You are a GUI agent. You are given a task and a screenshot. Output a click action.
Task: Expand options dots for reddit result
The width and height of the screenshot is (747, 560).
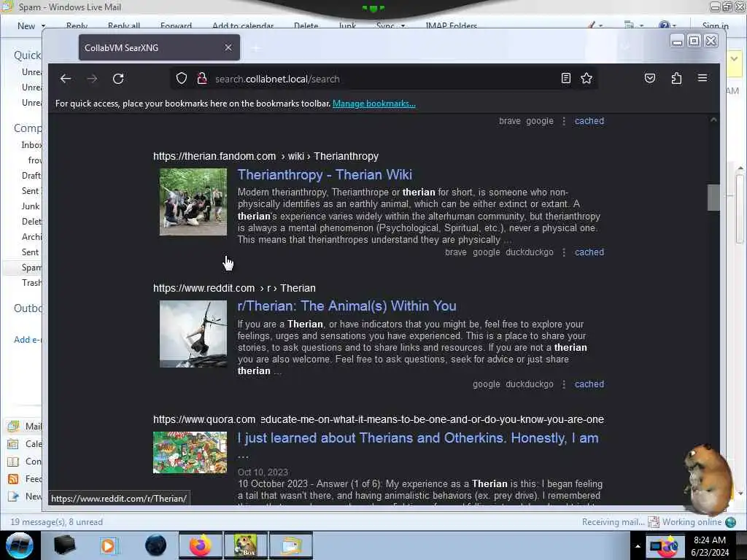click(x=564, y=384)
